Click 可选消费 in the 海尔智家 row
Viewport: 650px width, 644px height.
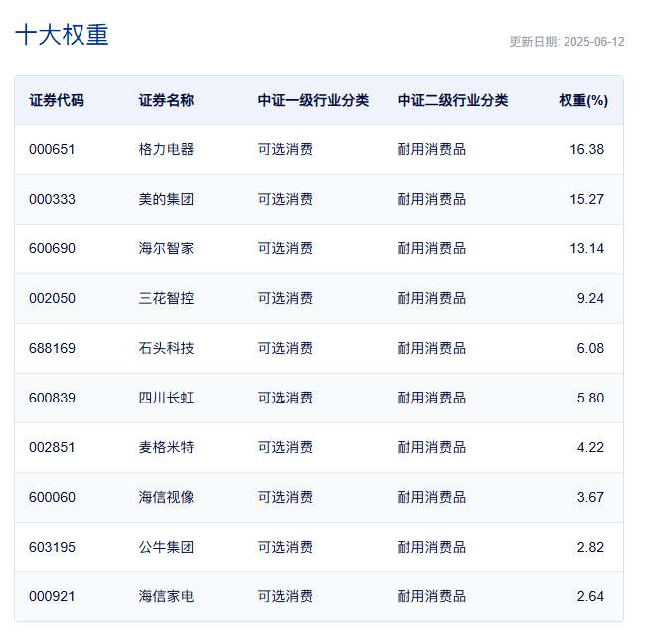tap(285, 248)
